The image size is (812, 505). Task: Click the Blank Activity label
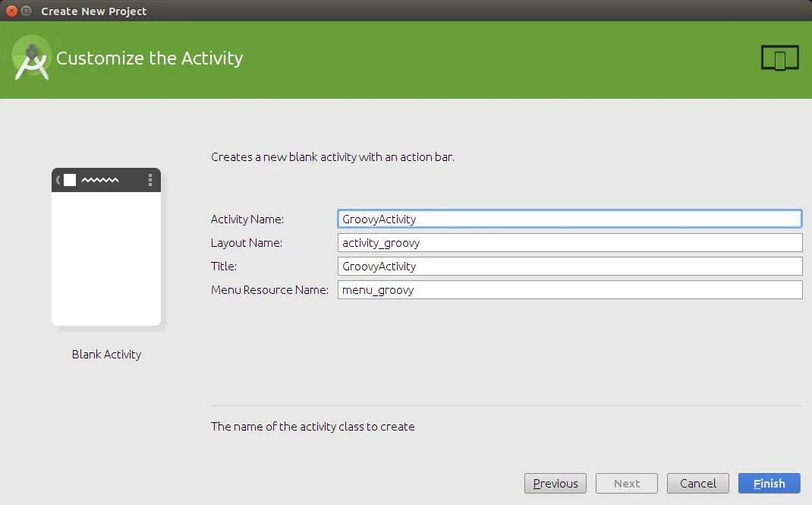[x=106, y=354]
